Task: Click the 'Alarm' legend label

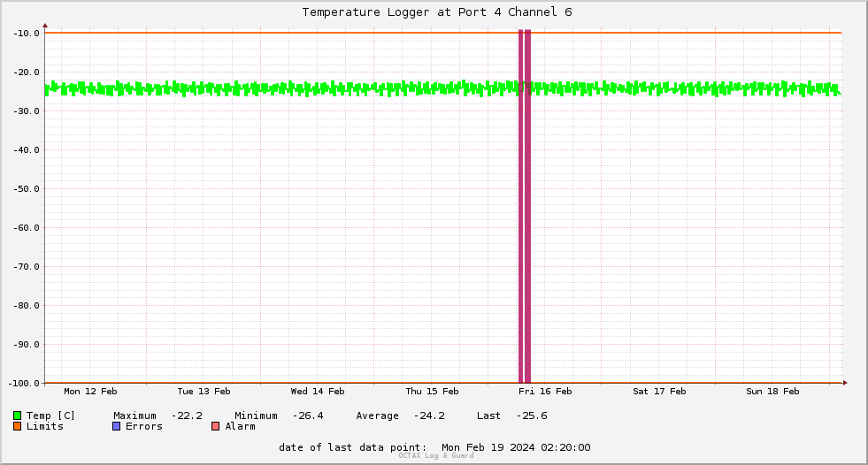Action: click(x=241, y=426)
